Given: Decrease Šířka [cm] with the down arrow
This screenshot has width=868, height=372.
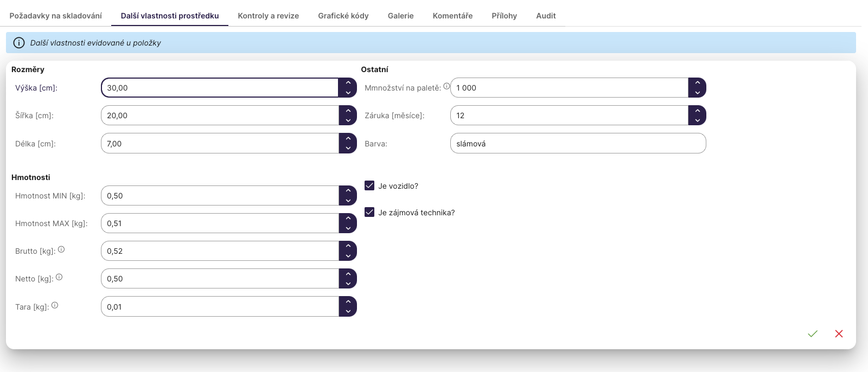Looking at the screenshot, I should coord(348,120).
